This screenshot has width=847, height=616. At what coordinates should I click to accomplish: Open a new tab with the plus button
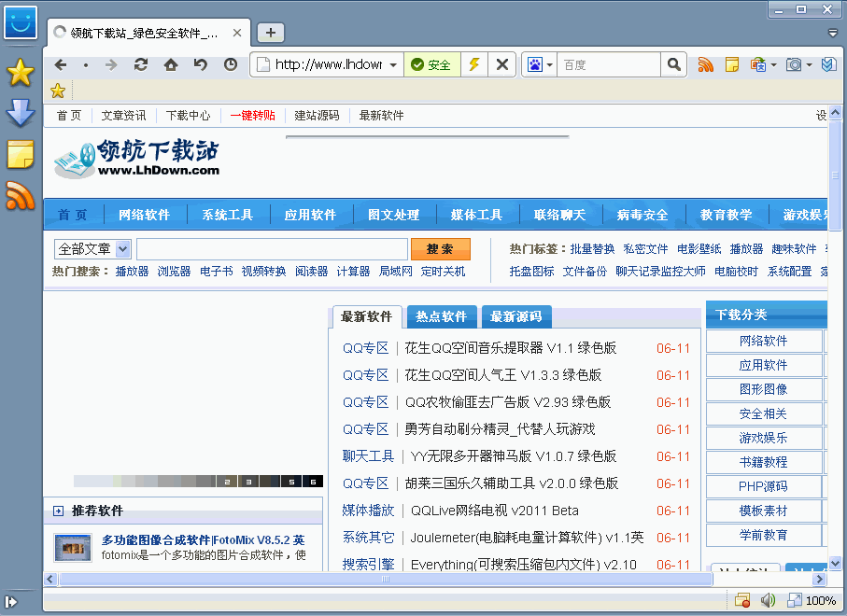pos(270,33)
